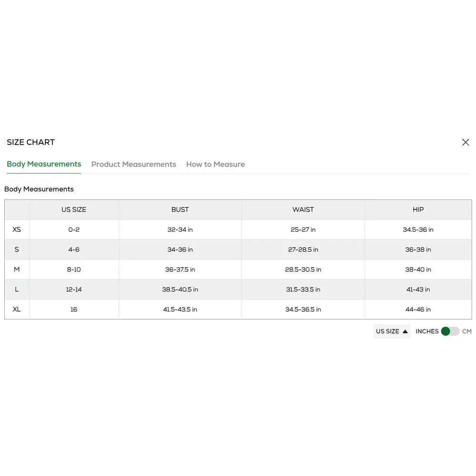Click the US SIZE column header
476x476 pixels.
74,209
